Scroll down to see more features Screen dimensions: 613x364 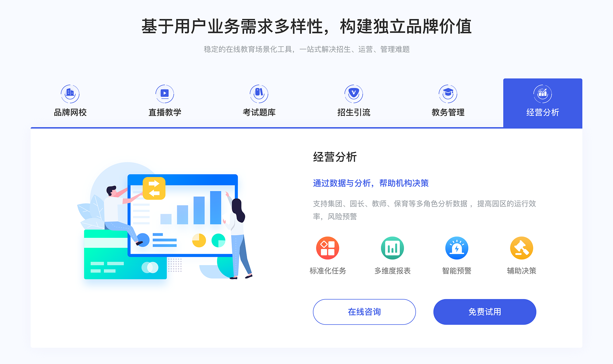(x=306, y=355)
